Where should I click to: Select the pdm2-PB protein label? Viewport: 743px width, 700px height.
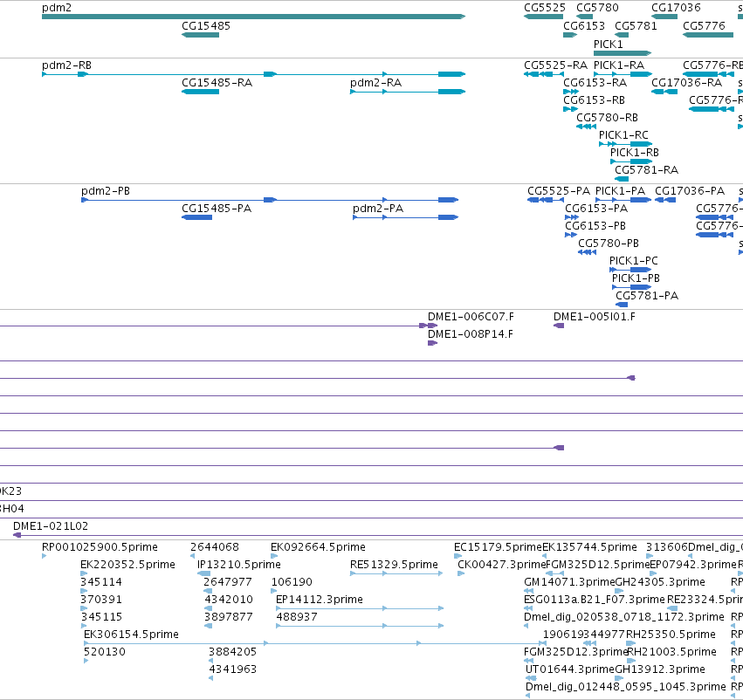tap(105, 191)
